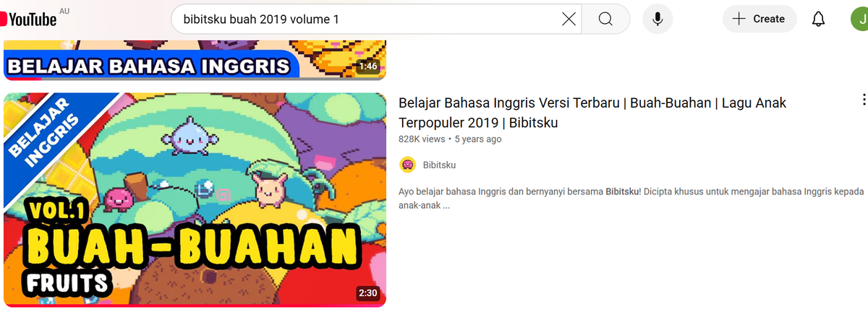
Task: Start voice search with the microphone icon
Action: pos(658,19)
